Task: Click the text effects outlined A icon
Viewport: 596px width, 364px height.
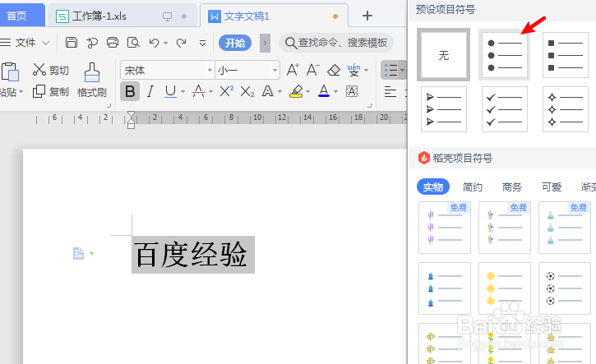Action: pos(268,91)
